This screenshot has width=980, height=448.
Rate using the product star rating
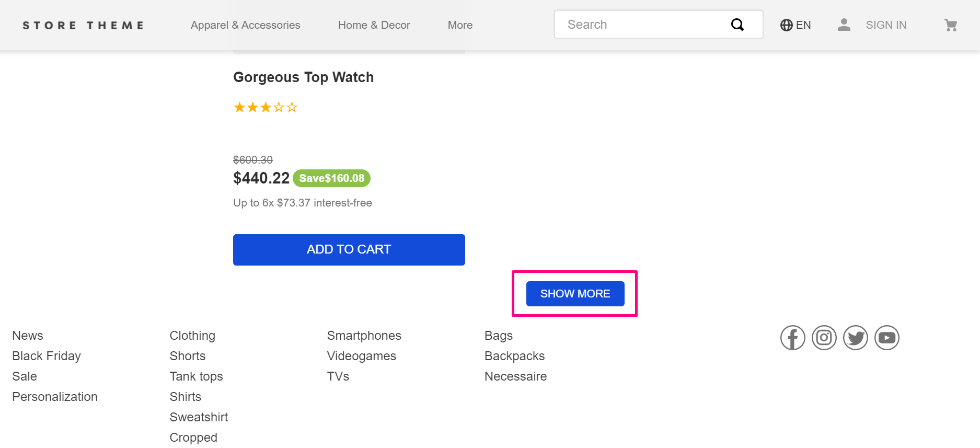[x=265, y=108]
